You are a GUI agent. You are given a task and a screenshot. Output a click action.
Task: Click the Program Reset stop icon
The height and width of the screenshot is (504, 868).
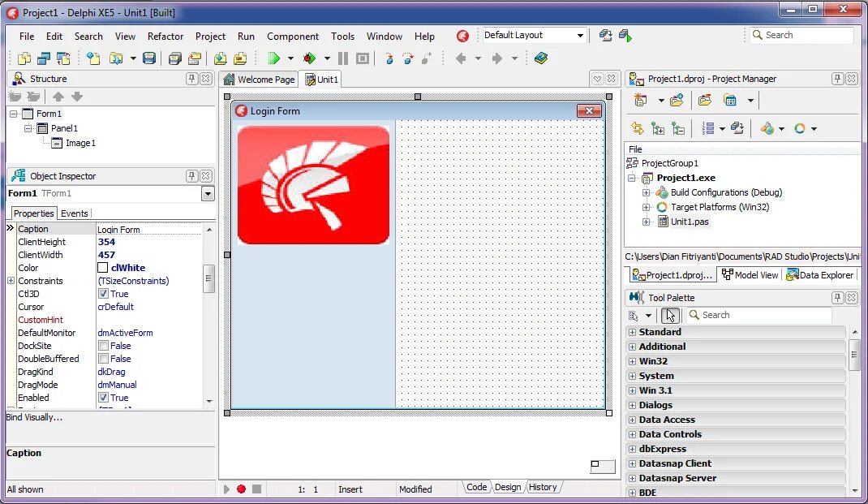click(363, 58)
